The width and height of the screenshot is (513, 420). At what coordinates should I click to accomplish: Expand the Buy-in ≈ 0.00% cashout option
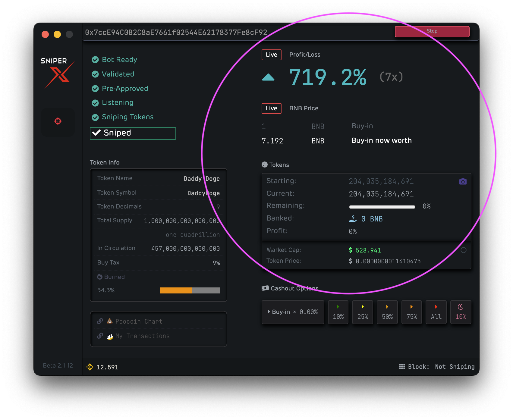click(x=293, y=312)
